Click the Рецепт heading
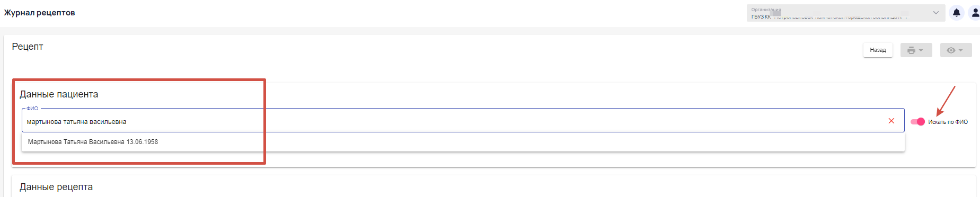This screenshot has height=197, width=980. [28, 47]
